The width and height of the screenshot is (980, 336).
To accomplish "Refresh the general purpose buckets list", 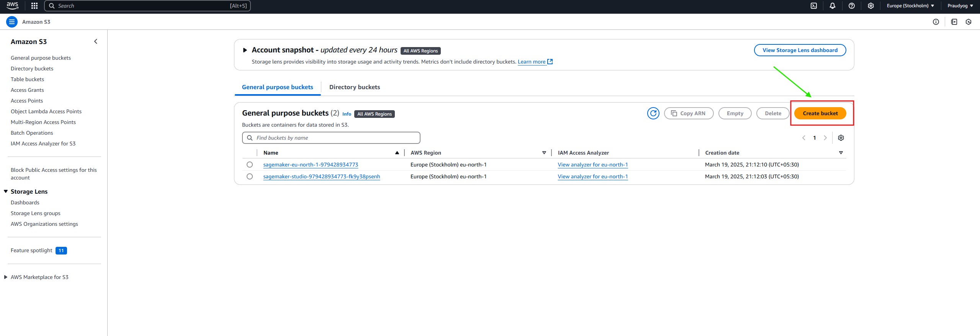I will coord(653,113).
